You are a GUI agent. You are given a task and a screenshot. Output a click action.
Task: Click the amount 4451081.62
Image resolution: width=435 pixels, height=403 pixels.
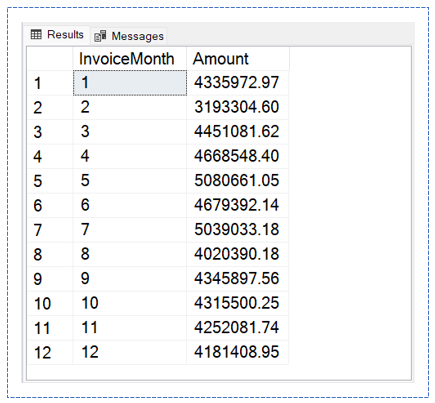(237, 132)
